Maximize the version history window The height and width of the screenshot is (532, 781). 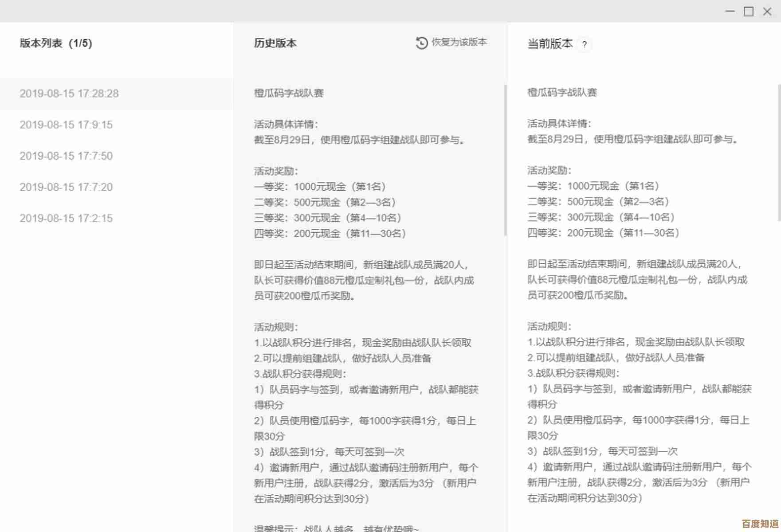point(749,12)
